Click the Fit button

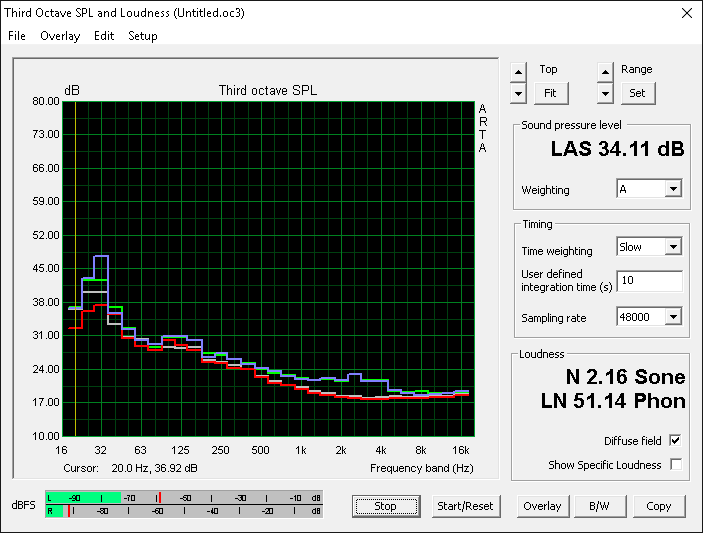551,93
